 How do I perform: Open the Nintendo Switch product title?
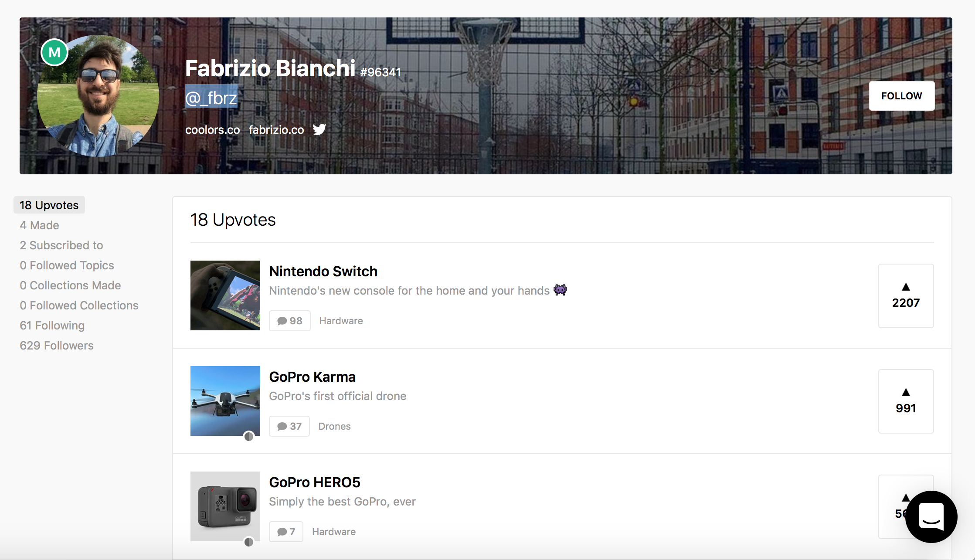pyautogui.click(x=323, y=271)
